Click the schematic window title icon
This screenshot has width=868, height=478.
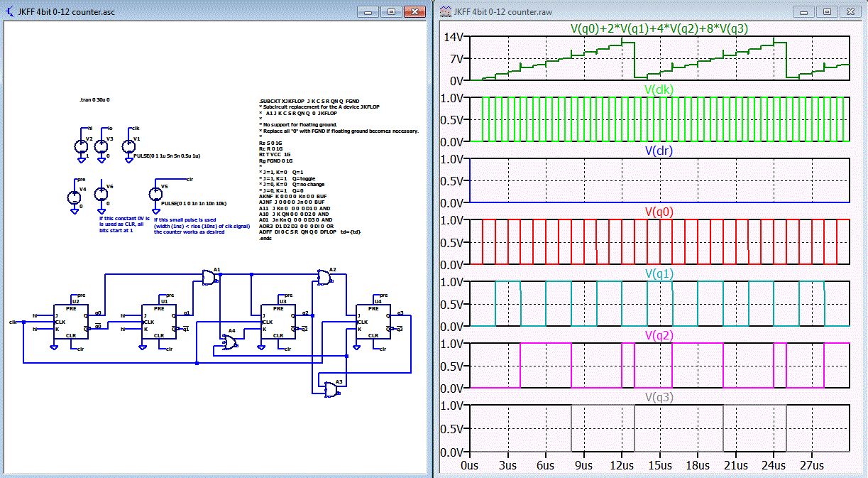pos(10,11)
